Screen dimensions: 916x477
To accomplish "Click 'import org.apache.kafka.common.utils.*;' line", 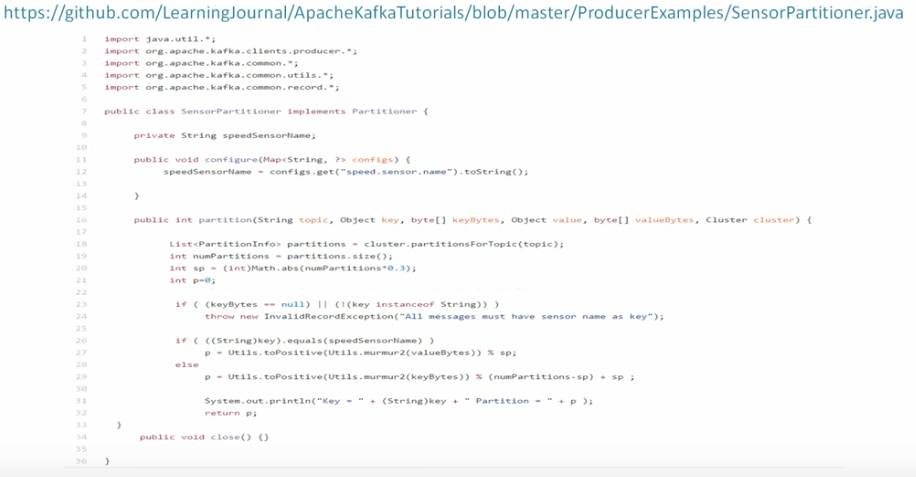I will point(219,75).
